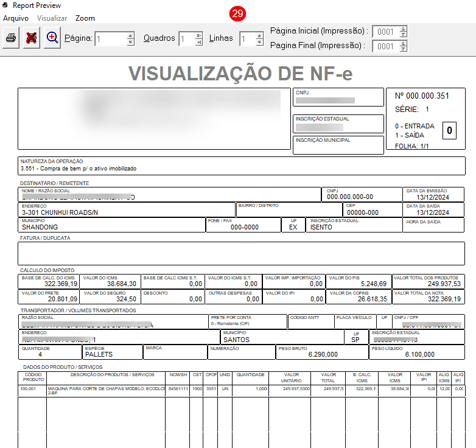Click the Report Preview window icon

5,5
